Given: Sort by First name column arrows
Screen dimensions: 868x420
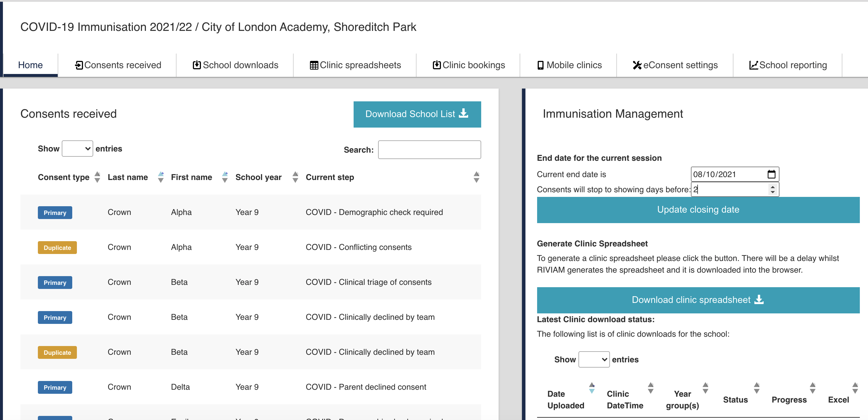Looking at the screenshot, I should coord(225,177).
